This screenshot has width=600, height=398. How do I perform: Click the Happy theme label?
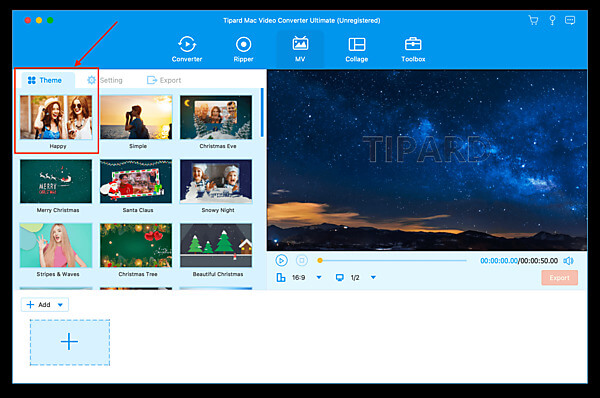coord(58,146)
